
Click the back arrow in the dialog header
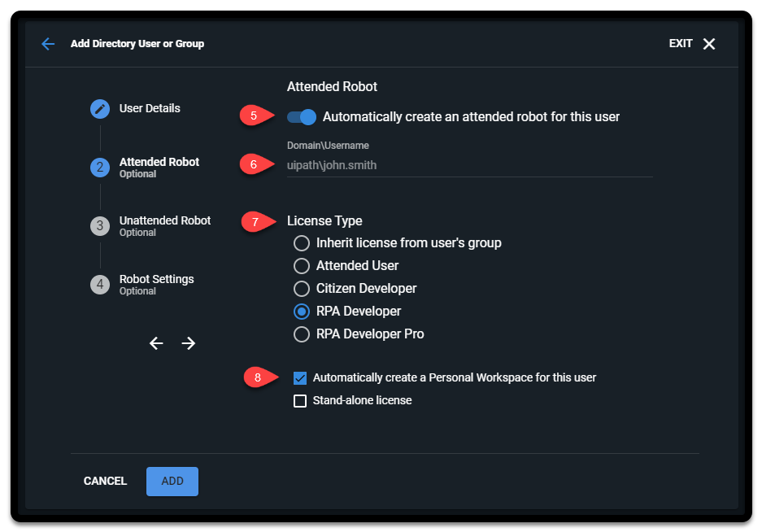coord(48,44)
